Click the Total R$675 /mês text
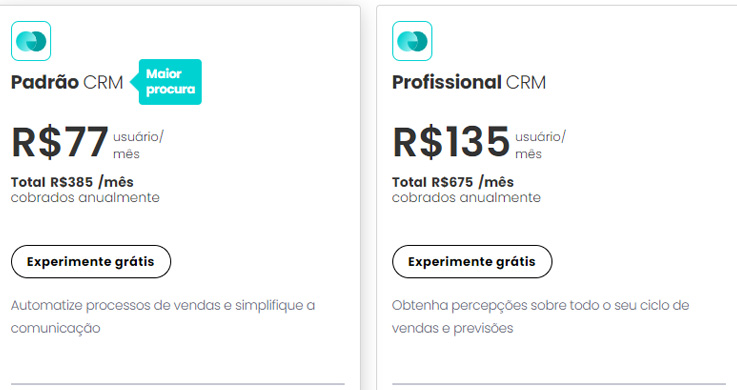The image size is (737, 390). click(x=453, y=182)
